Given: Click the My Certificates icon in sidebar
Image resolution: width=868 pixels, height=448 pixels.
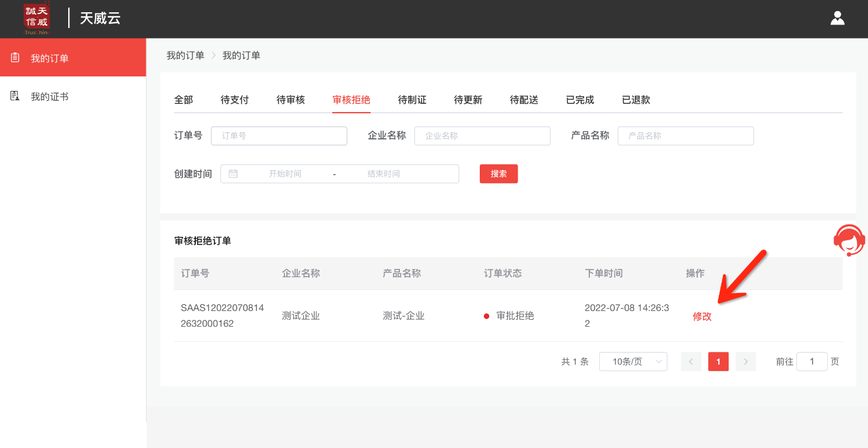Looking at the screenshot, I should click(x=15, y=96).
